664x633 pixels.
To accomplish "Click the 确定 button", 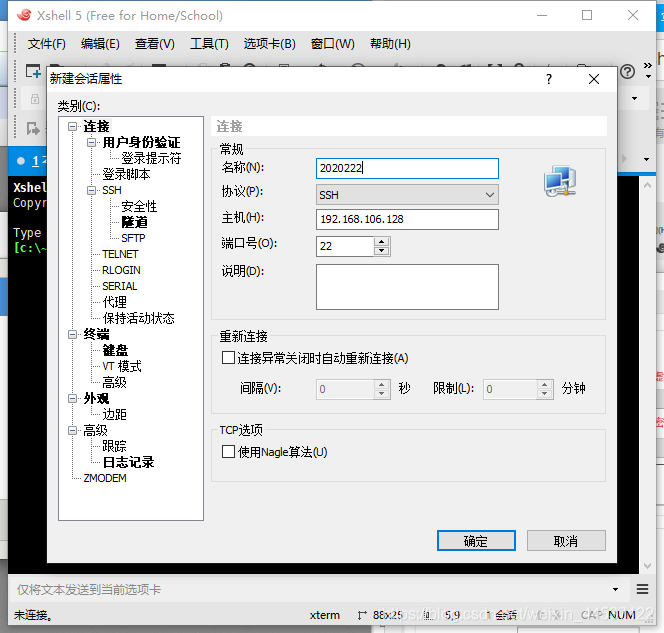I will (476, 541).
